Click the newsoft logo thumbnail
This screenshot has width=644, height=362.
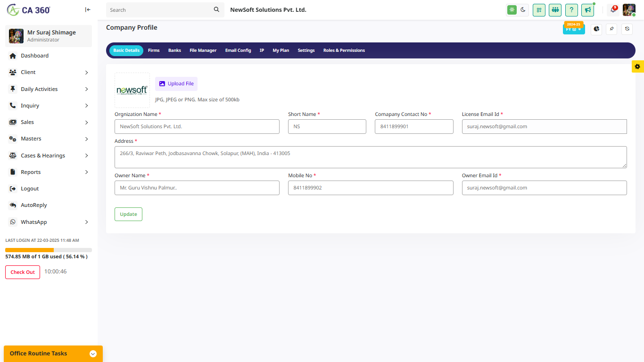point(132,90)
